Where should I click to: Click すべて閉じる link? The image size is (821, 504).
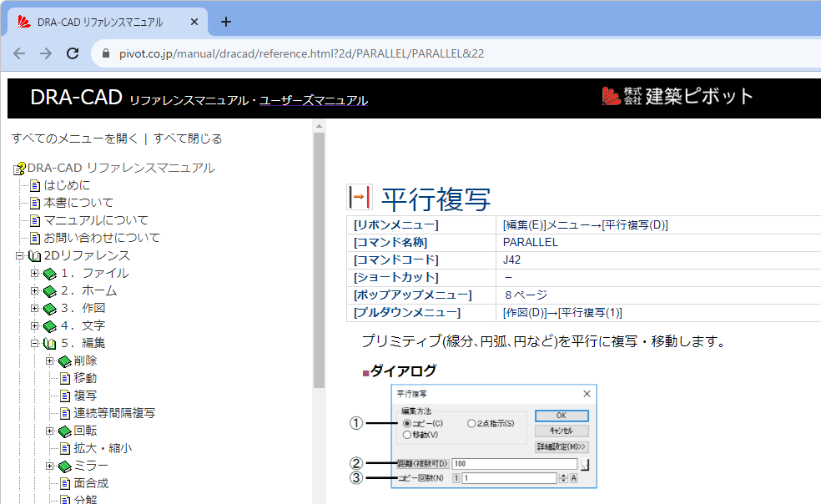coord(188,139)
